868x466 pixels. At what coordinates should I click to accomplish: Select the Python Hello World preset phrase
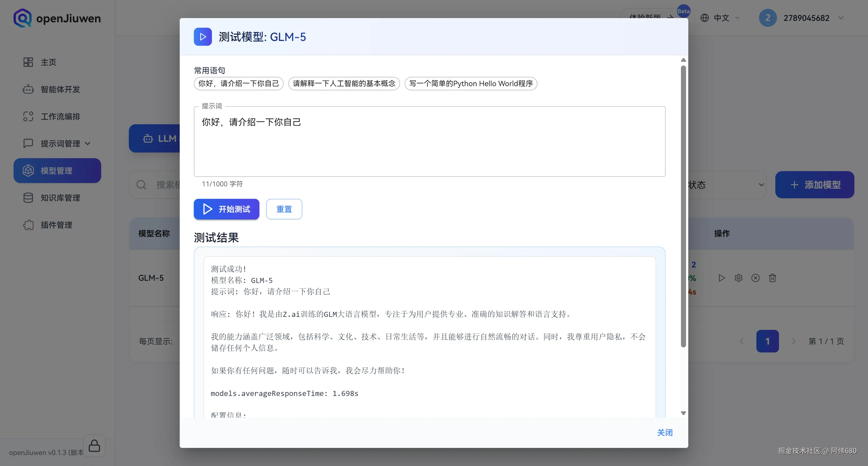[470, 84]
